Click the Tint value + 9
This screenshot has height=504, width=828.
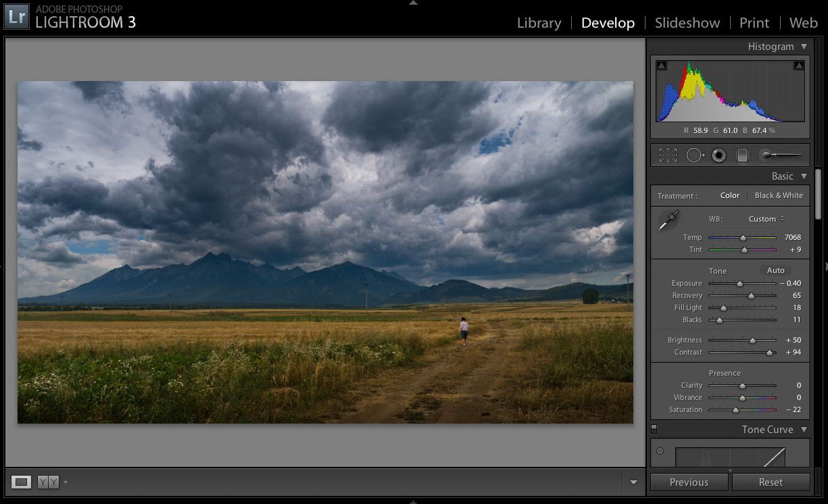pos(795,250)
